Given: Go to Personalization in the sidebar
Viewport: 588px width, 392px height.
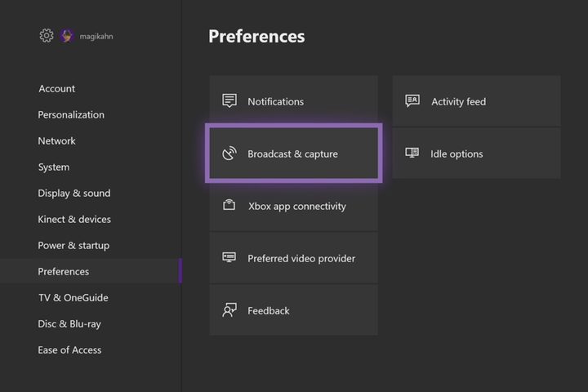Looking at the screenshot, I should tap(71, 115).
